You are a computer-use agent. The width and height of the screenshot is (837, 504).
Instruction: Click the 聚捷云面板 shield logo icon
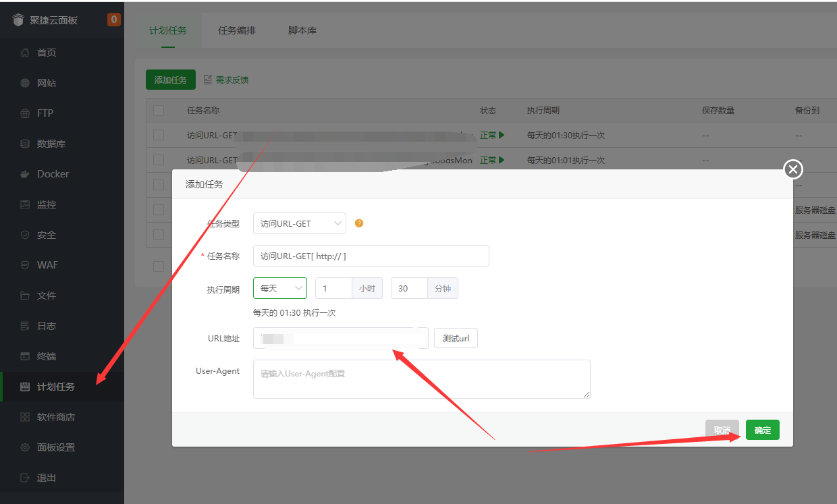(18, 20)
